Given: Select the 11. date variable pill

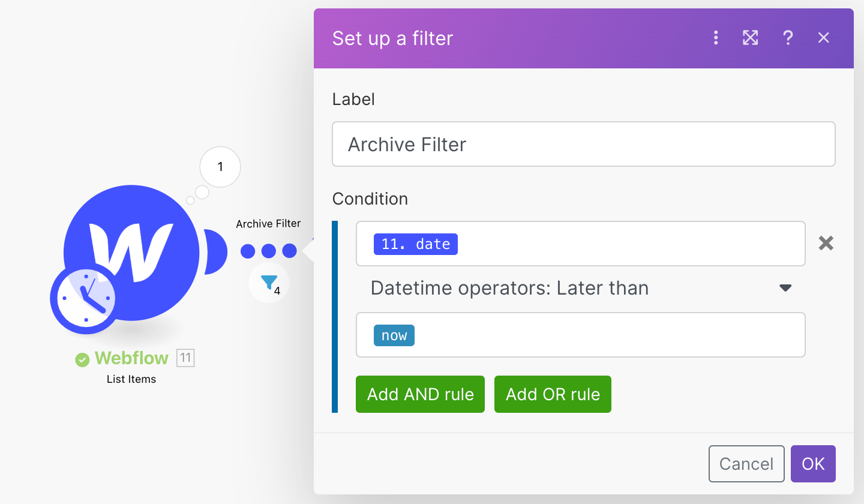Looking at the screenshot, I should pyautogui.click(x=416, y=244).
